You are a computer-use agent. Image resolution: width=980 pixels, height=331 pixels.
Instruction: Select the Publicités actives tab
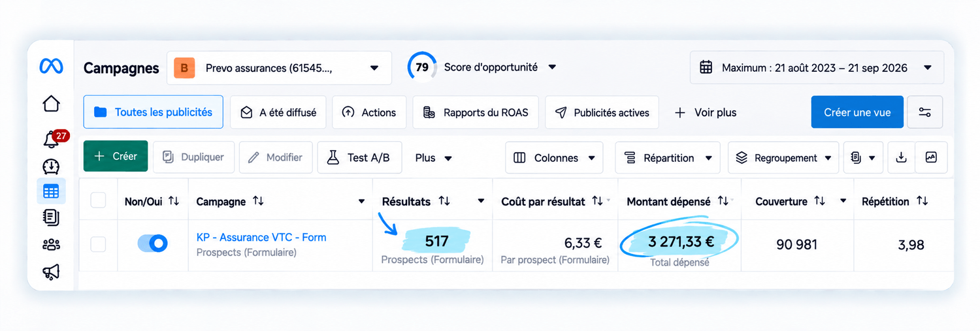(602, 112)
